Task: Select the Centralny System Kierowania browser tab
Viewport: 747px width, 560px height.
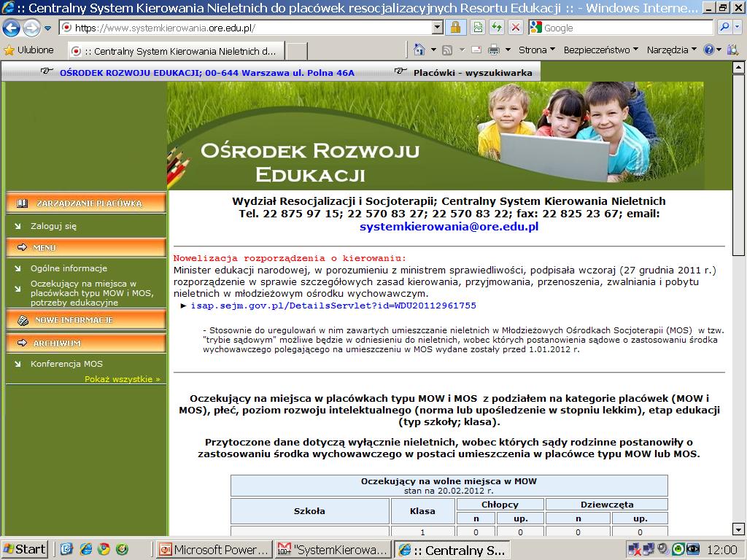Action: point(177,51)
